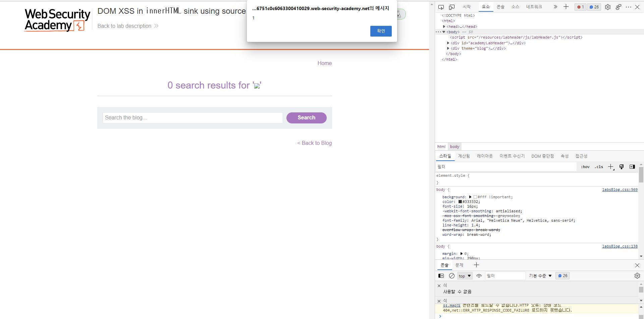Open the labsBlog.css:138 source link
The width and height of the screenshot is (644, 319).
pyautogui.click(x=620, y=246)
